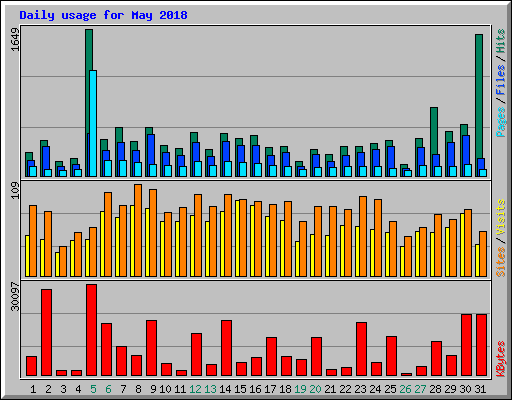The width and height of the screenshot is (512, 400).
Task: Click day label 17 on the x-axis
Action: tap(270, 389)
